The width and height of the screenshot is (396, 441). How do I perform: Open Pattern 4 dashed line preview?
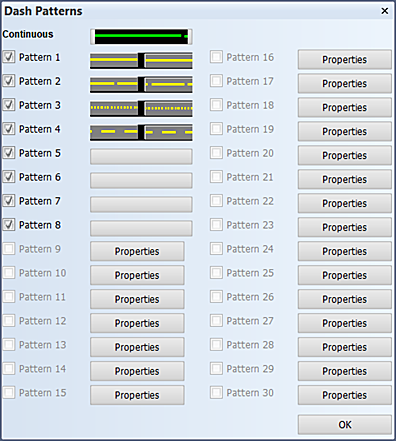pyautogui.click(x=141, y=132)
